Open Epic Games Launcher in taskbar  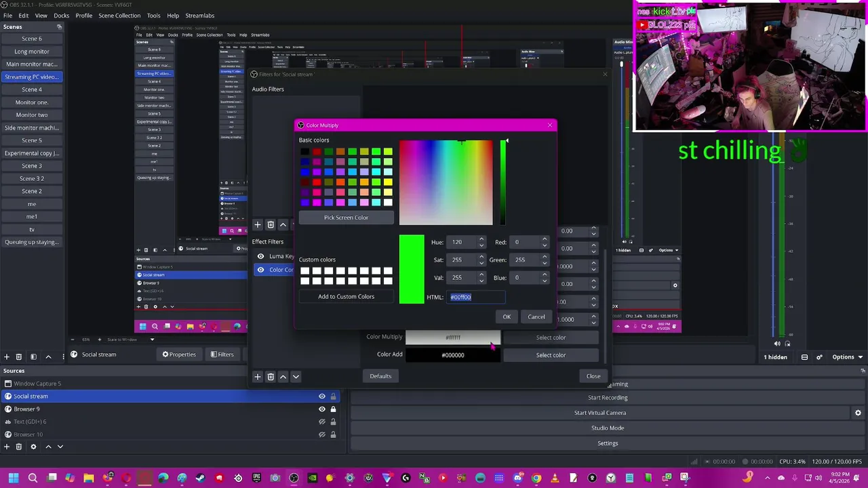(x=256, y=478)
